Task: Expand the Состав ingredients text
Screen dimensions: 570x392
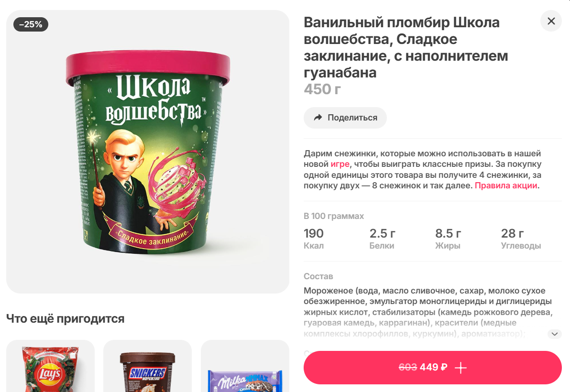Action: [x=554, y=334]
